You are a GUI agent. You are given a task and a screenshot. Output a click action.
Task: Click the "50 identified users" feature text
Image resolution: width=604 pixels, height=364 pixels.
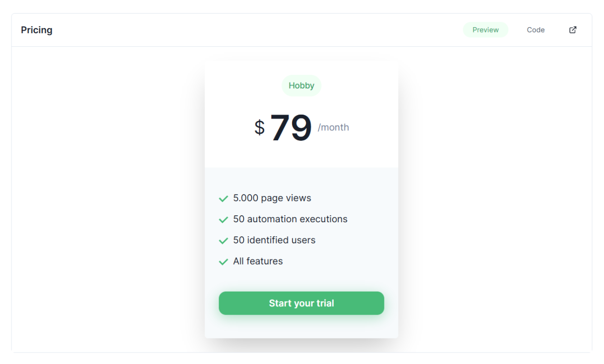click(274, 240)
